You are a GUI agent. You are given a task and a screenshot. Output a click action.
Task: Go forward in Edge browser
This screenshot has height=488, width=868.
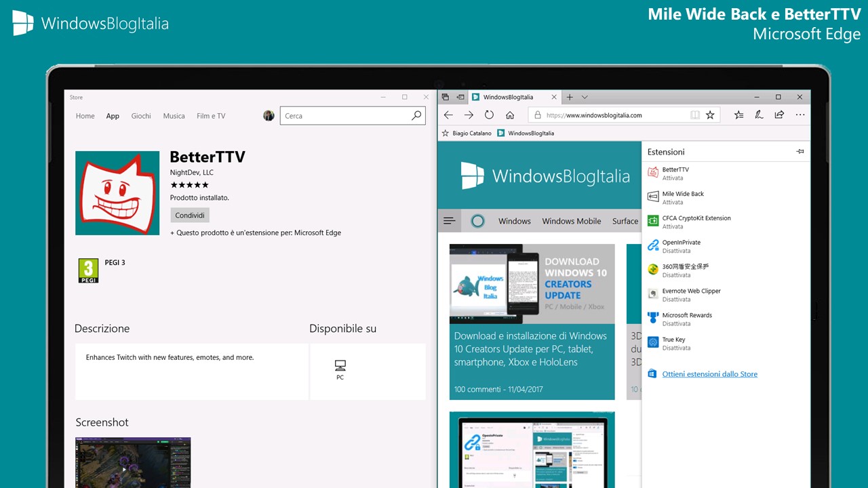tap(469, 115)
